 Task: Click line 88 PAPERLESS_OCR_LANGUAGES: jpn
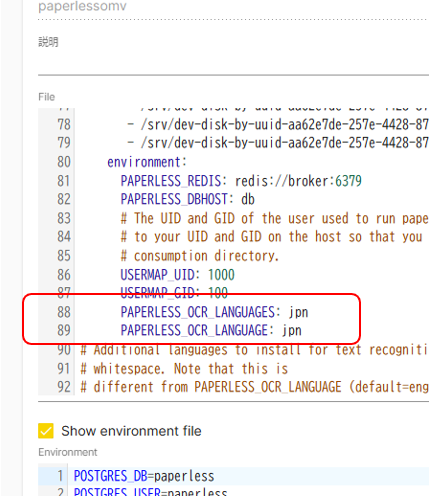tap(214, 312)
